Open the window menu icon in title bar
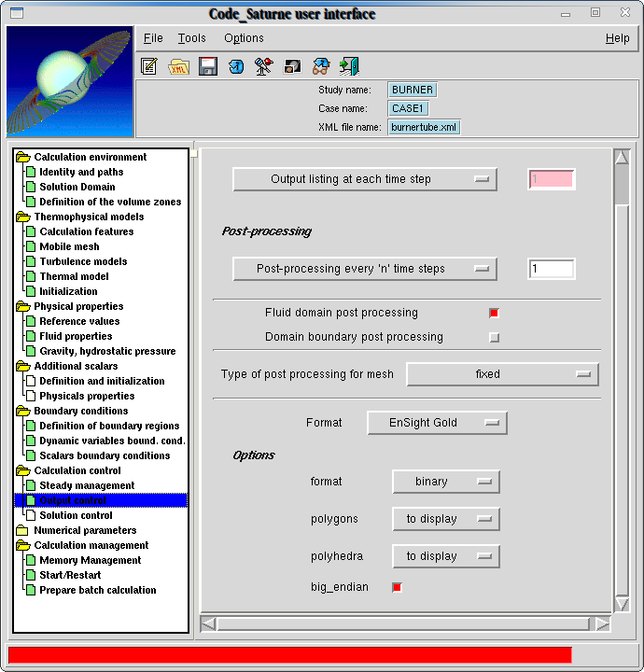Screen dimensions: 644x672 coord(17,13)
